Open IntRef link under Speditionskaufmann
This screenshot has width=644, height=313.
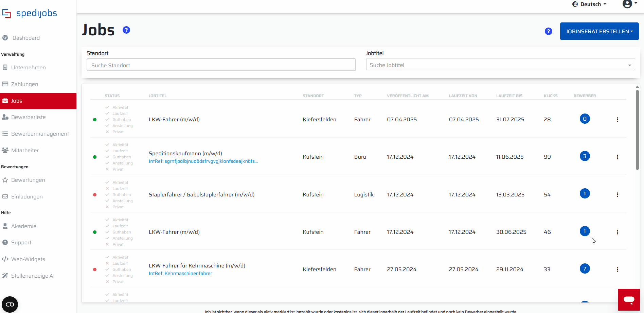pyautogui.click(x=203, y=161)
